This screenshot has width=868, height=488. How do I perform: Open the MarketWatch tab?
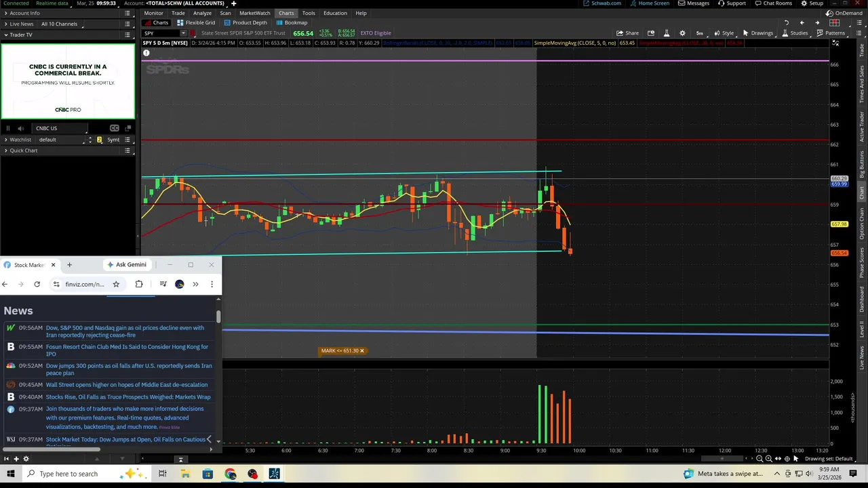254,13
